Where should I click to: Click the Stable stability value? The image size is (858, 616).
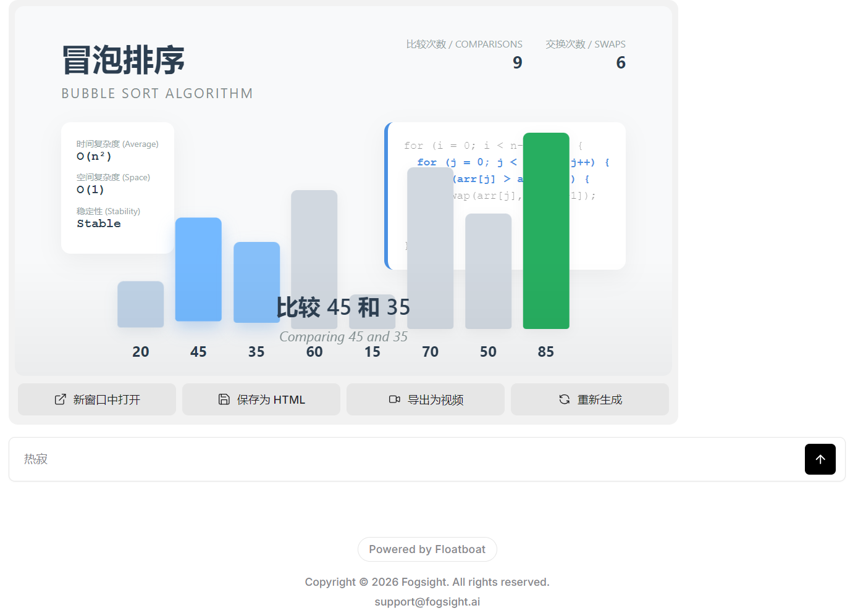click(99, 223)
